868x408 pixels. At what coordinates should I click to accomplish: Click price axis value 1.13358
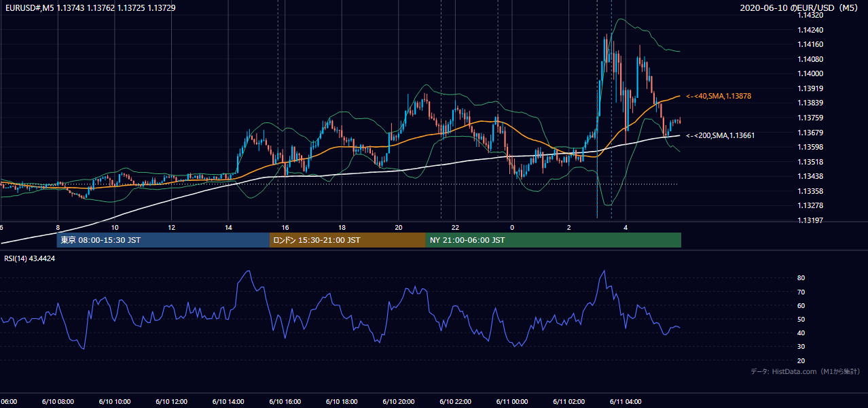810,191
